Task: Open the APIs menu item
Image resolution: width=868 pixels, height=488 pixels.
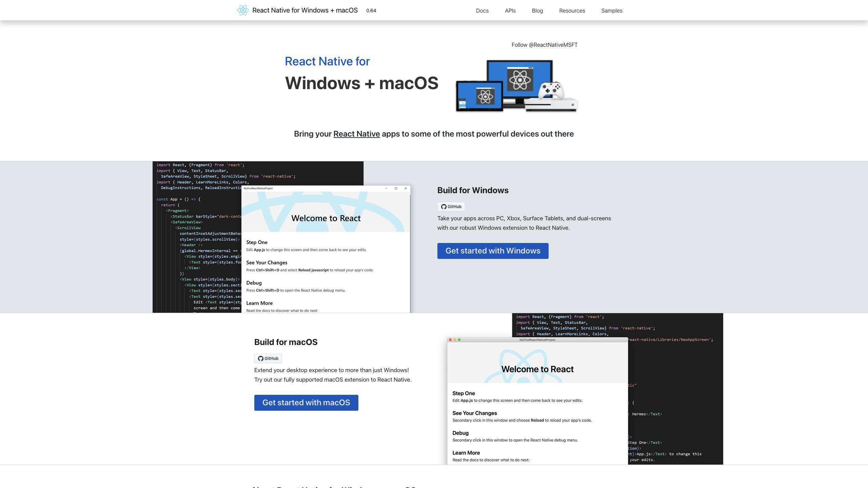Action: click(510, 11)
